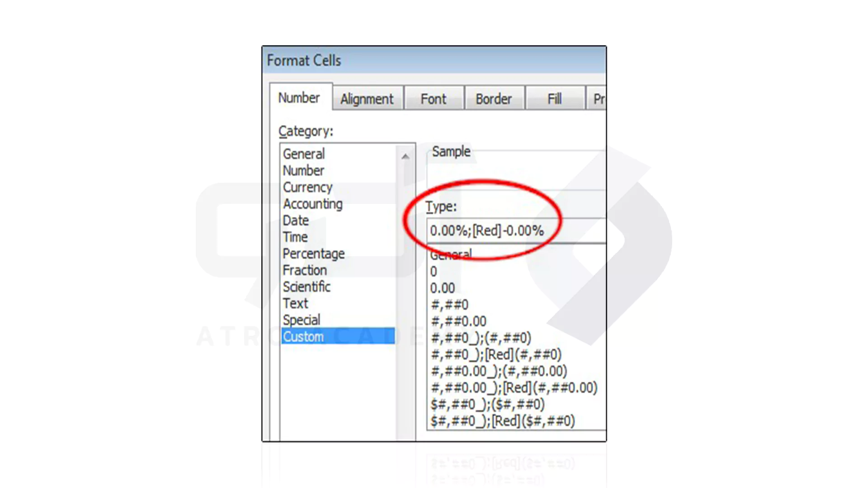Select the Custom category
The width and height of the screenshot is (868, 488).
(x=338, y=337)
